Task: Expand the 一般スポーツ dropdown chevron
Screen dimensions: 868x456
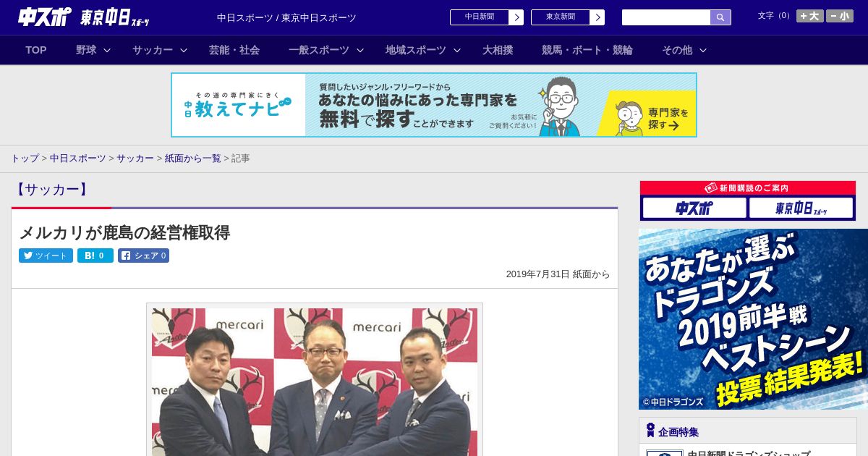Action: (360, 50)
